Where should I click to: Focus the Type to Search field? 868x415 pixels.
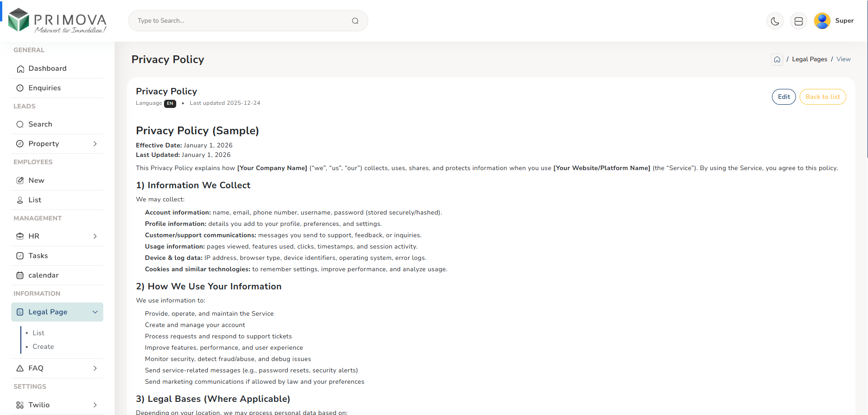pyautogui.click(x=240, y=21)
